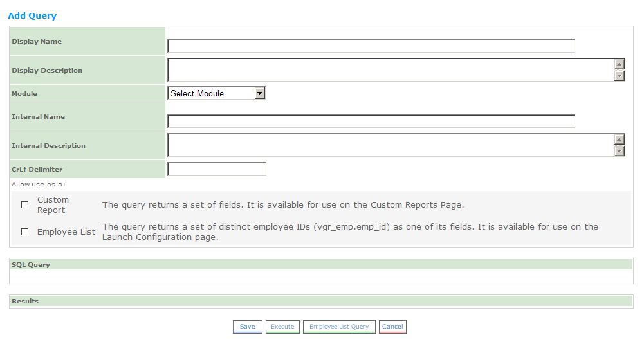Screen dimensions: 644x342
Task: Enable the Custom Report checkbox
Action: (24, 204)
